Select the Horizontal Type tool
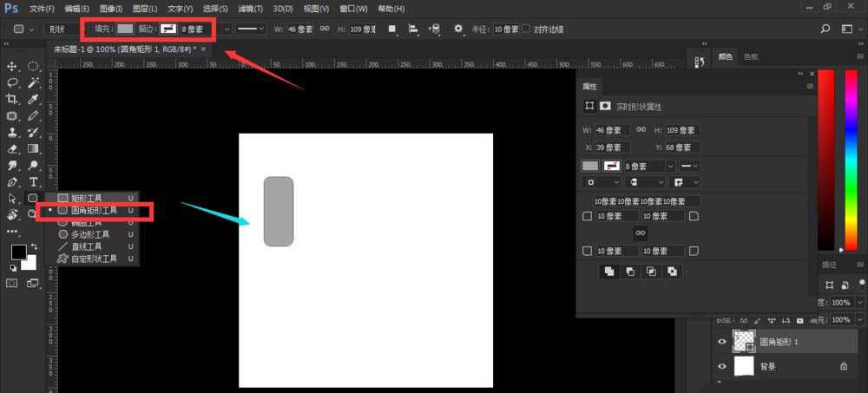The image size is (868, 393). point(33,182)
